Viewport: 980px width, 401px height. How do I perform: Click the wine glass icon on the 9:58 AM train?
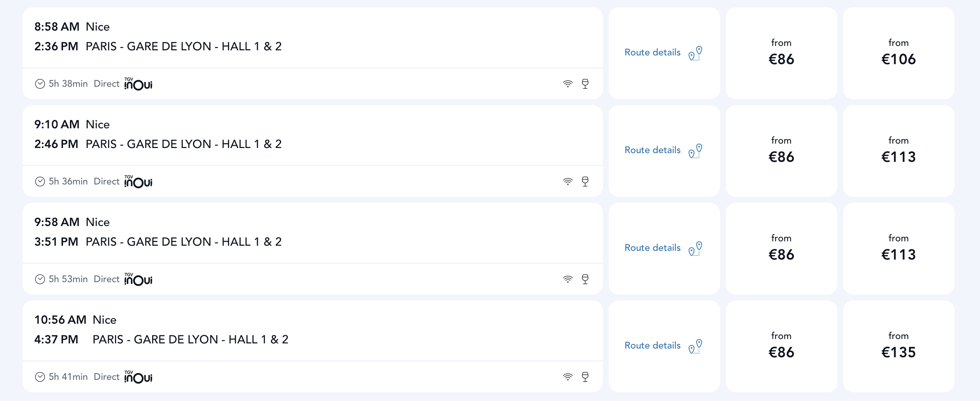[x=585, y=279]
